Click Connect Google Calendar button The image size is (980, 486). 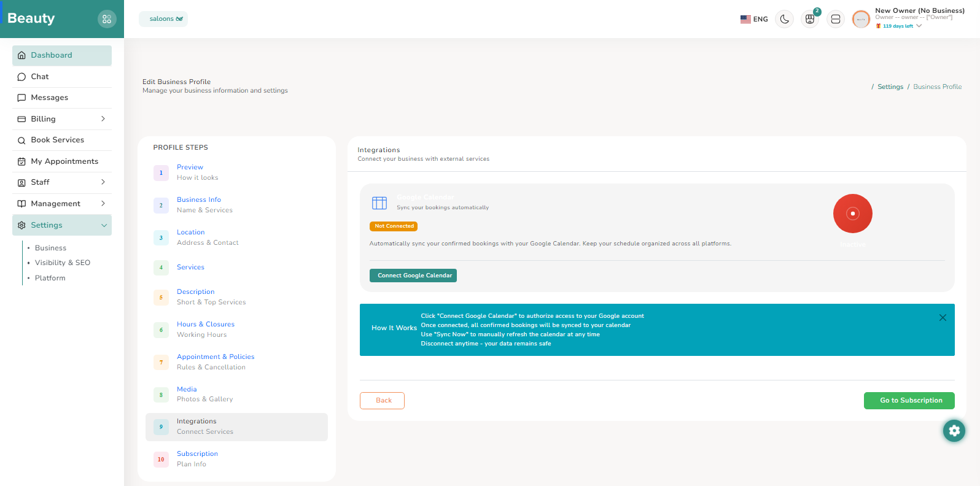click(413, 276)
